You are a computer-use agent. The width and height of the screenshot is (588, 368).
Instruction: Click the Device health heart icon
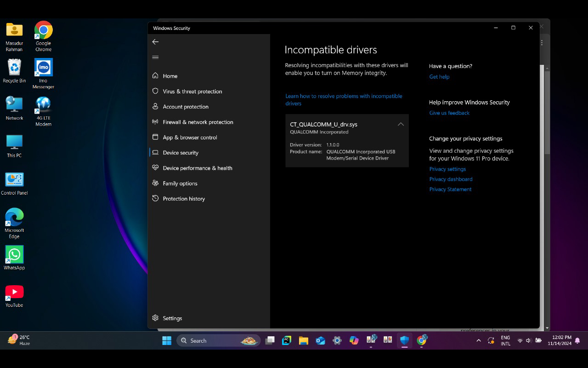click(x=155, y=168)
